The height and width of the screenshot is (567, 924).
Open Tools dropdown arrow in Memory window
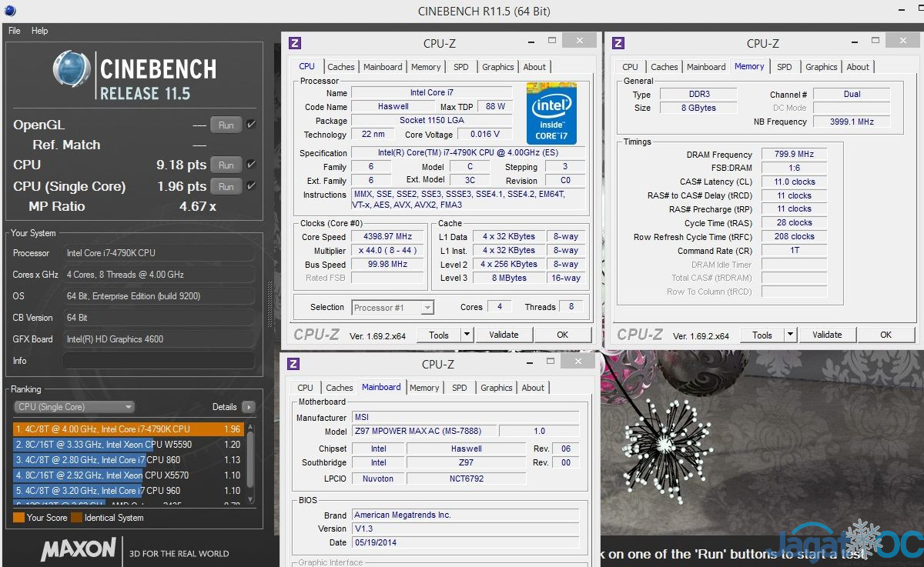point(790,335)
